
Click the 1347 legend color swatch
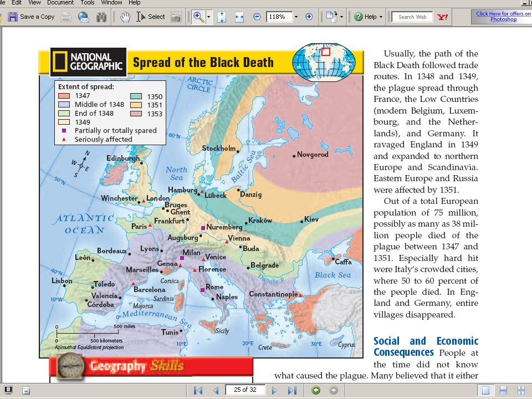64,96
